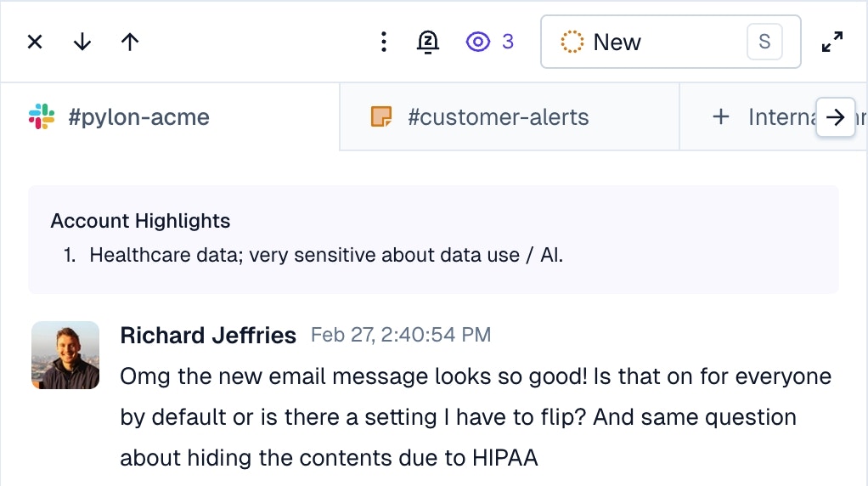The height and width of the screenshot is (486, 868).
Task: Click Richard Jeffries' avatar photo
Action: coord(65,355)
